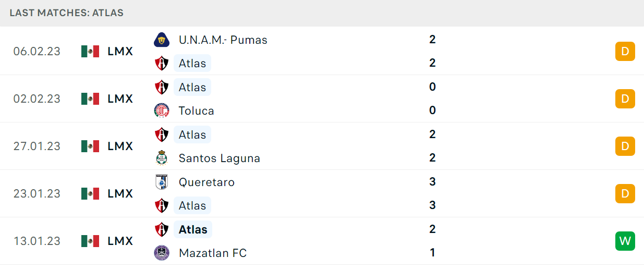Click the Toluca team crest

[x=162, y=111]
